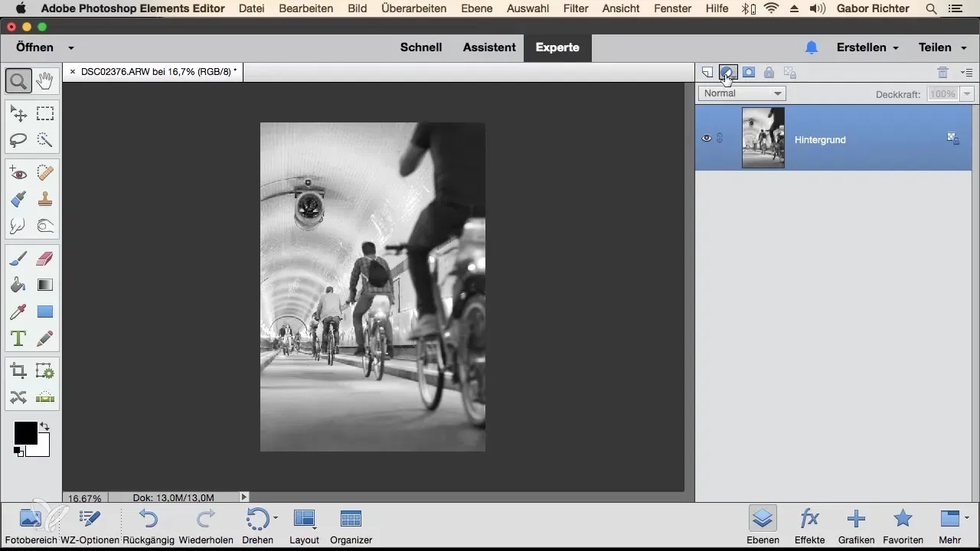Add a layer mask
Viewport: 980px width, 551px height.
point(749,73)
